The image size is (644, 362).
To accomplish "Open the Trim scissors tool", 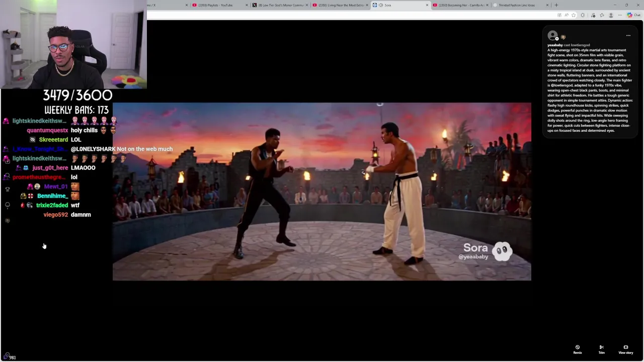I will [601, 349].
